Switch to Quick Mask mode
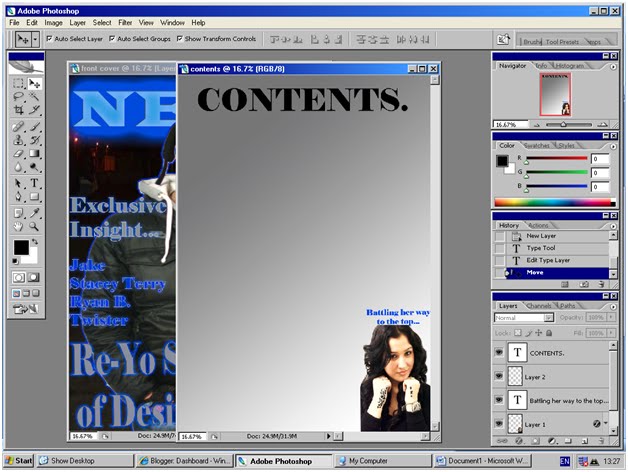The height and width of the screenshot is (472, 628). click(34, 277)
